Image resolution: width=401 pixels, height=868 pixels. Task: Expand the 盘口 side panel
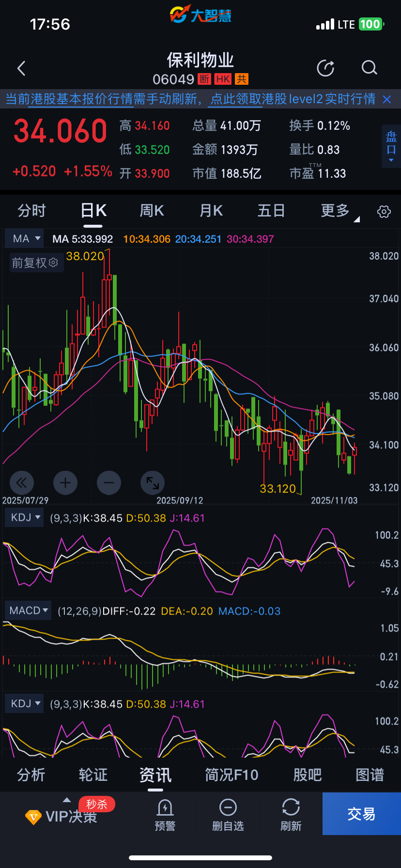391,146
